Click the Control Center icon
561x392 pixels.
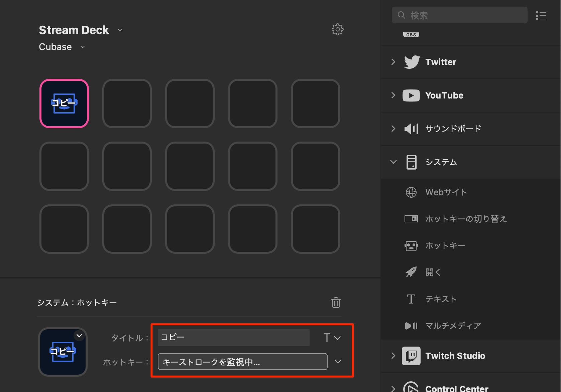click(411, 387)
